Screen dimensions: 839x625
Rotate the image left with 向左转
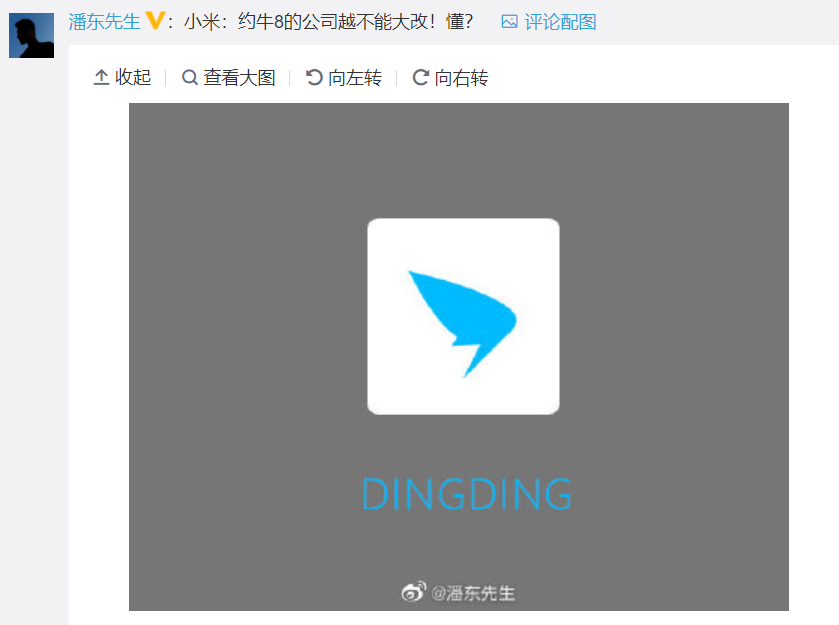[x=344, y=78]
